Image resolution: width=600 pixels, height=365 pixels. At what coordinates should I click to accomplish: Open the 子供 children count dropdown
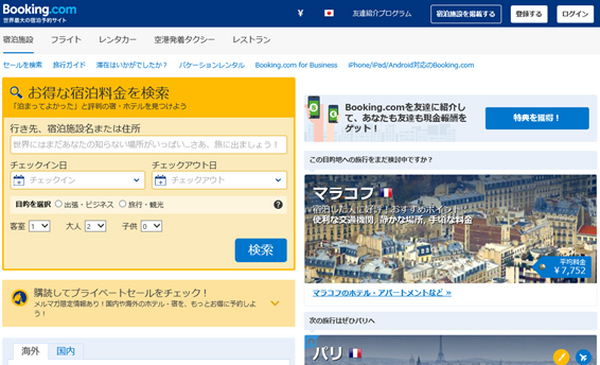[x=152, y=226]
